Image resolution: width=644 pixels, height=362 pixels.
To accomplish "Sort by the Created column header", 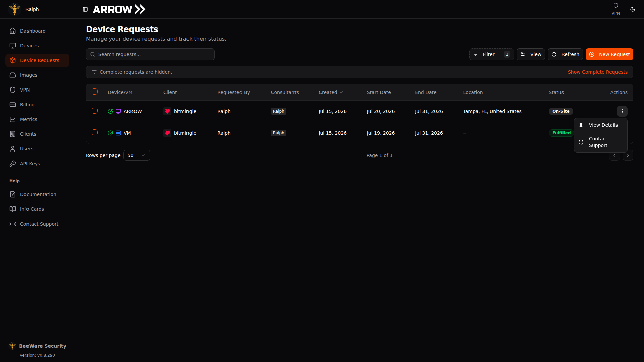I will [331, 92].
